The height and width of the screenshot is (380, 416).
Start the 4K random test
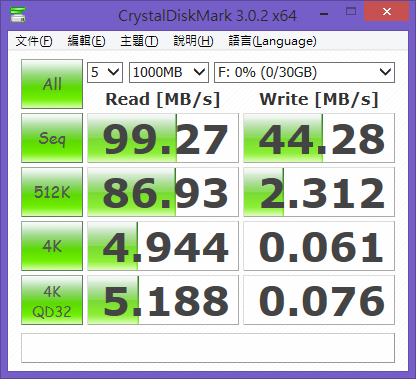coord(52,246)
